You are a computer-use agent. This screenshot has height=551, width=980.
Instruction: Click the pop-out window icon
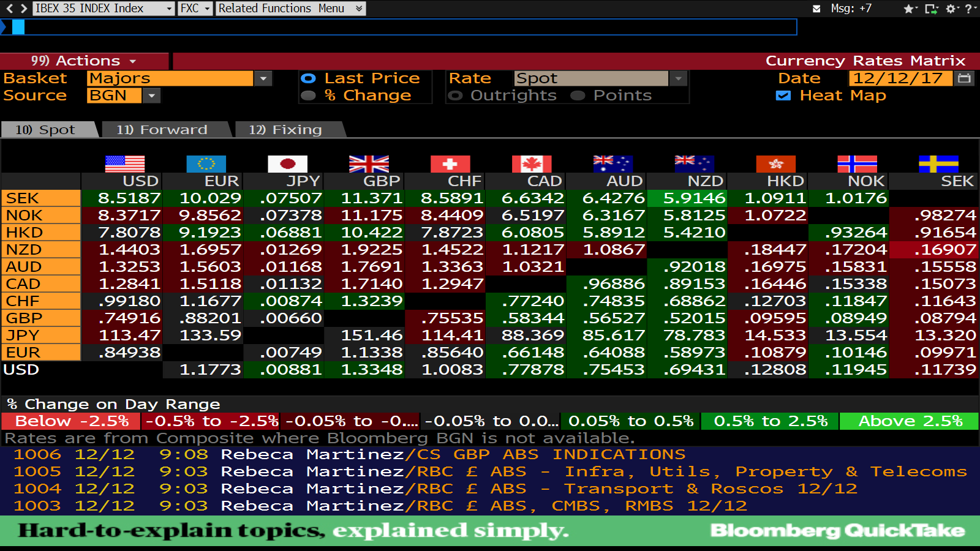[931, 9]
